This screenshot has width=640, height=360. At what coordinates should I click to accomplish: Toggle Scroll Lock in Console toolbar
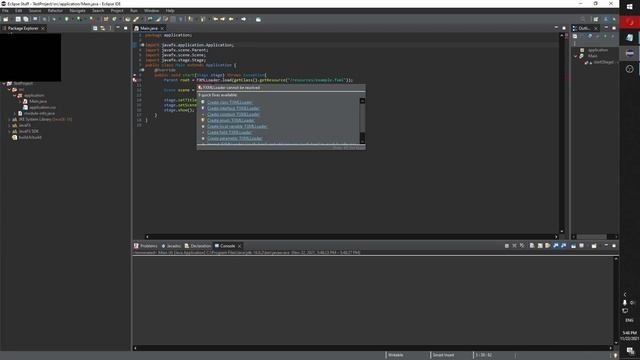click(x=540, y=246)
